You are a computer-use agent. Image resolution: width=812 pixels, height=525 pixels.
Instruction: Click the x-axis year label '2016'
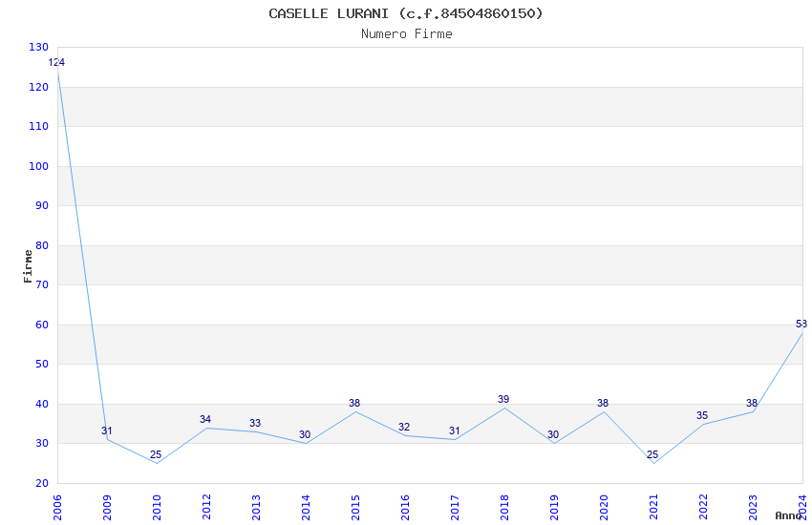tap(405, 508)
